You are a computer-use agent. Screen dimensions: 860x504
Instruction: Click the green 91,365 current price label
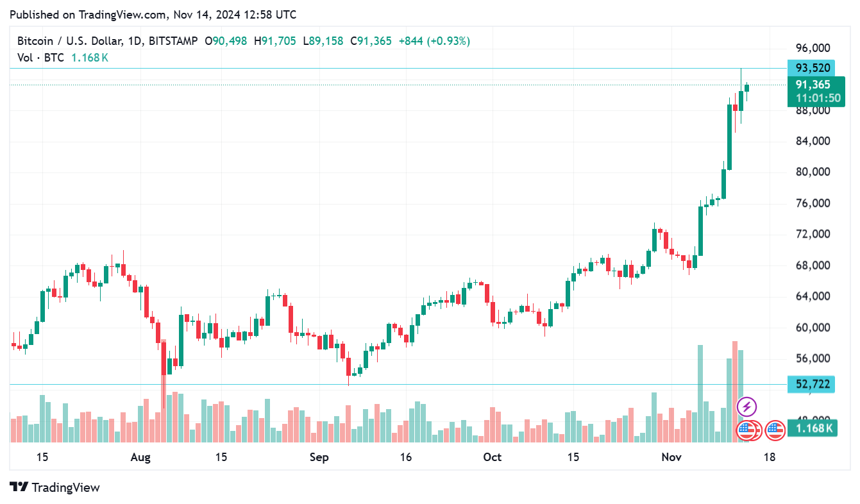coord(813,85)
